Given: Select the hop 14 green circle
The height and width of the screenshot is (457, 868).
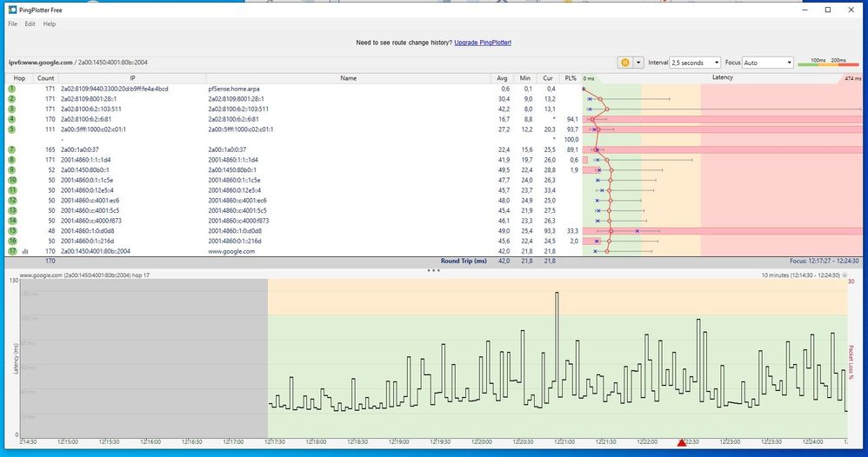Looking at the screenshot, I should 11,221.
